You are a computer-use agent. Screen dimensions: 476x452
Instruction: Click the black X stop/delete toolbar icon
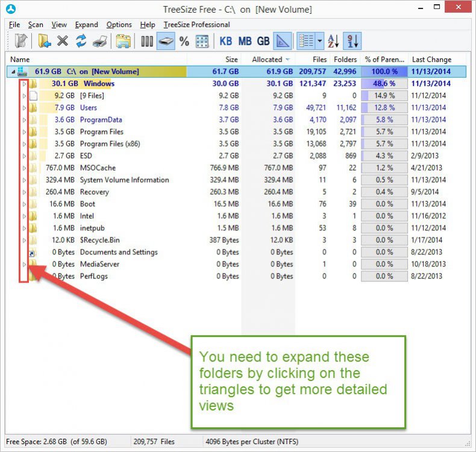(x=63, y=41)
